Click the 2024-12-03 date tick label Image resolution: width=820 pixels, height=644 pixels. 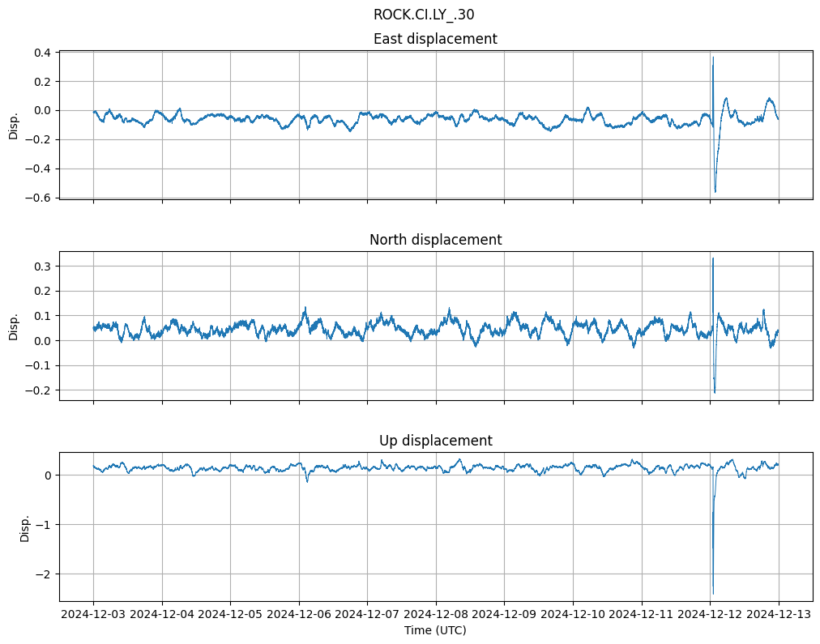point(93,615)
